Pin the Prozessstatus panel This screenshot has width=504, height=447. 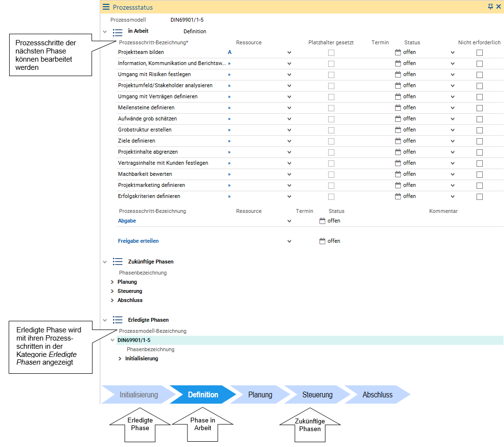(490, 6)
